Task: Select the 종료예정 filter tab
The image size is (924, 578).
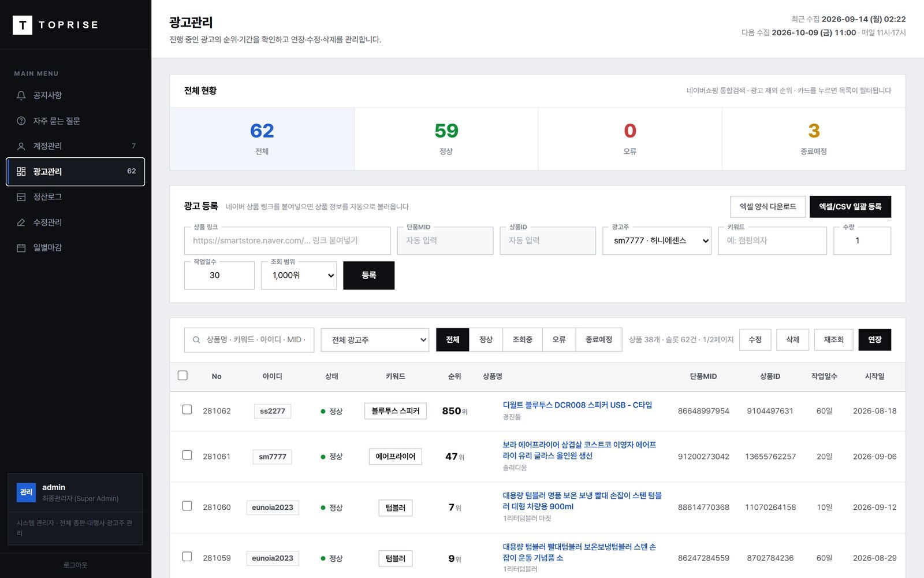Action: (x=599, y=340)
